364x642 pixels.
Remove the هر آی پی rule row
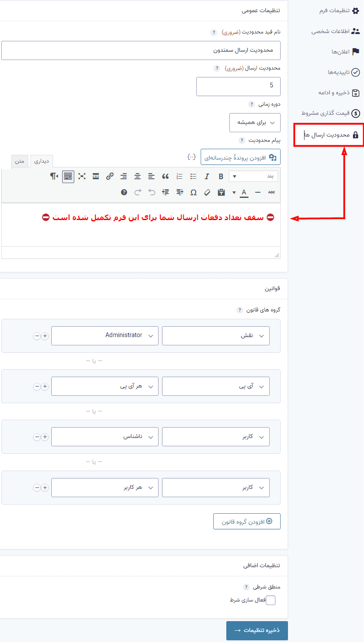(37, 387)
